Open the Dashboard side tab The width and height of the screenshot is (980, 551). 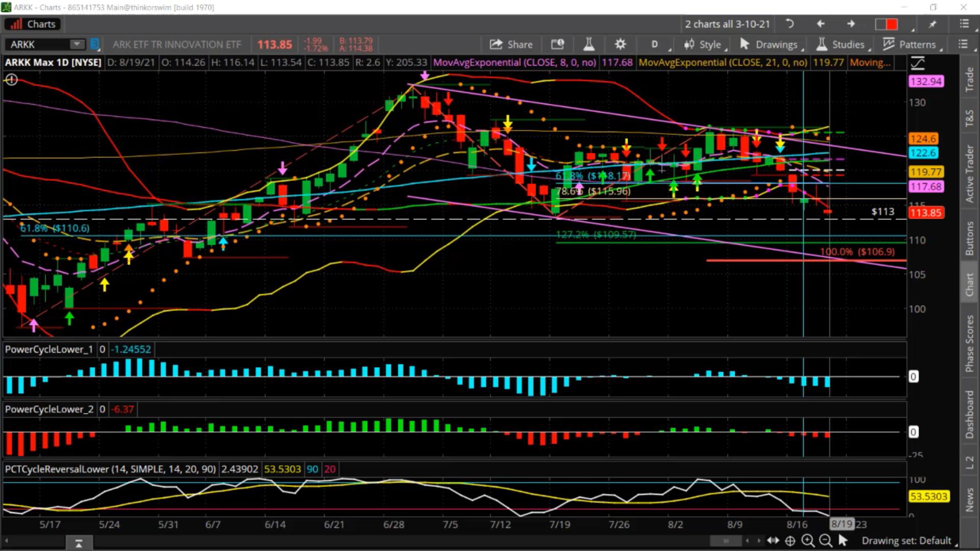[x=969, y=414]
